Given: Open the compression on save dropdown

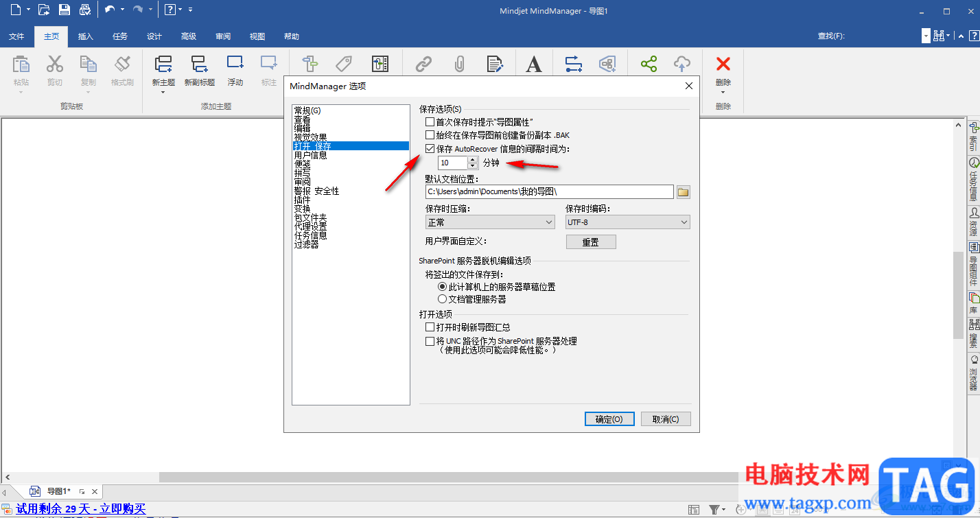Looking at the screenshot, I should pyautogui.click(x=490, y=222).
